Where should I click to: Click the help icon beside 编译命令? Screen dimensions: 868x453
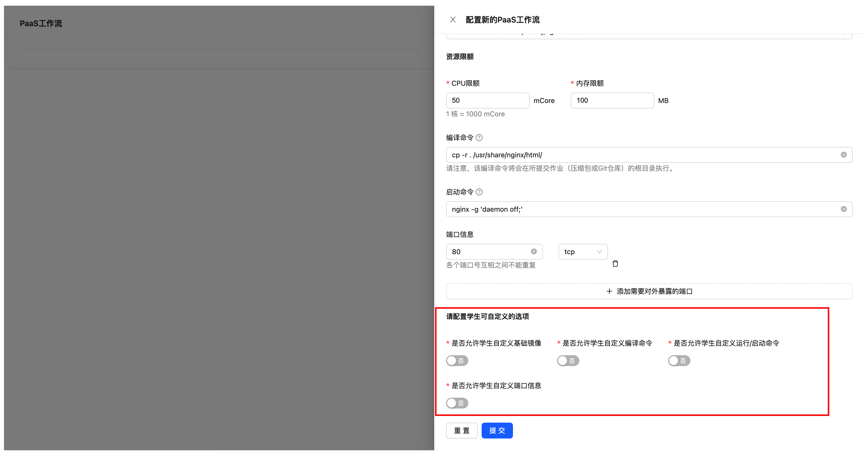[479, 138]
